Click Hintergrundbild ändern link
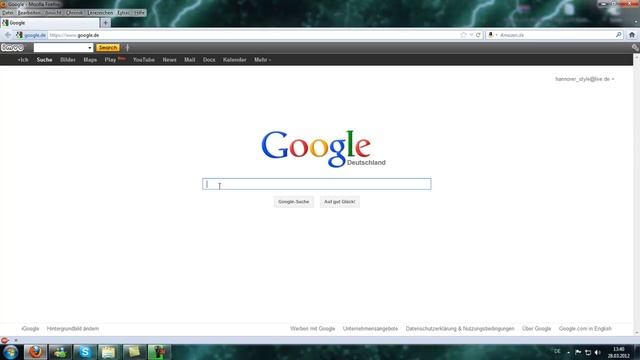This screenshot has width=640, height=360. click(73, 329)
